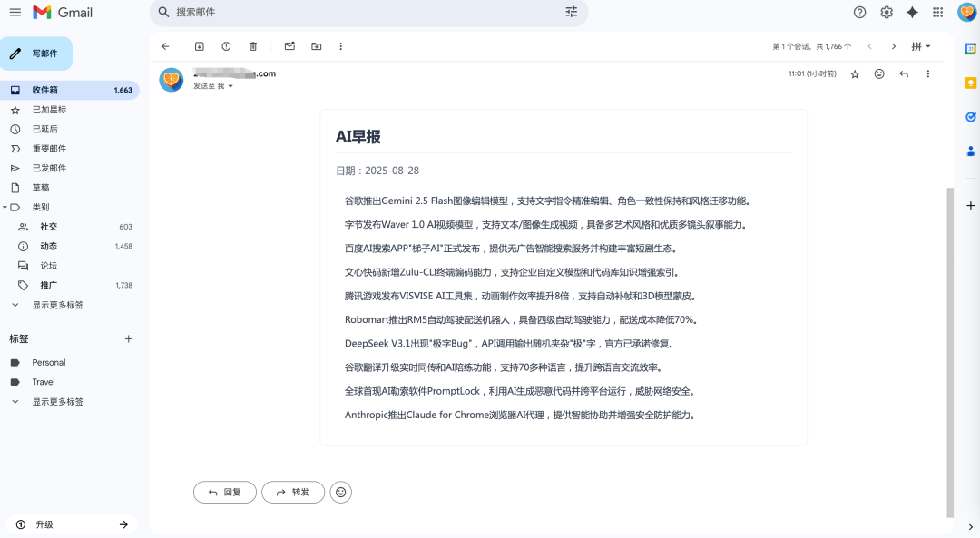Collapse side panel arrow at bottom right
Viewport: 980px width, 538px height.
(971, 527)
